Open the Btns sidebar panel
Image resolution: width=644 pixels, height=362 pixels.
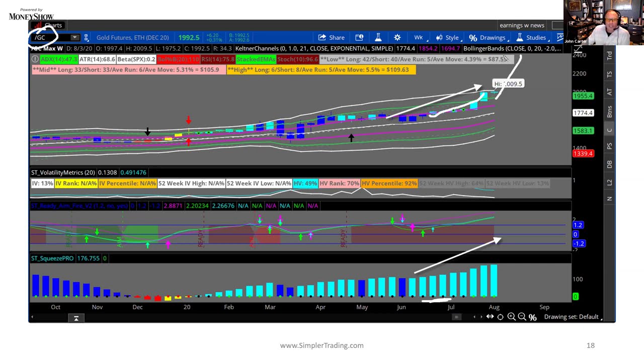(609, 111)
